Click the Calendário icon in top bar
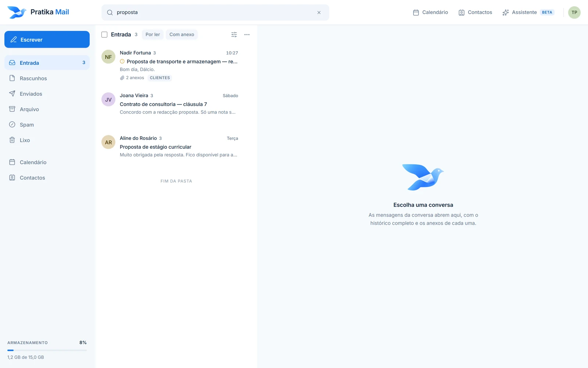Image resolution: width=588 pixels, height=368 pixels. [x=416, y=13]
